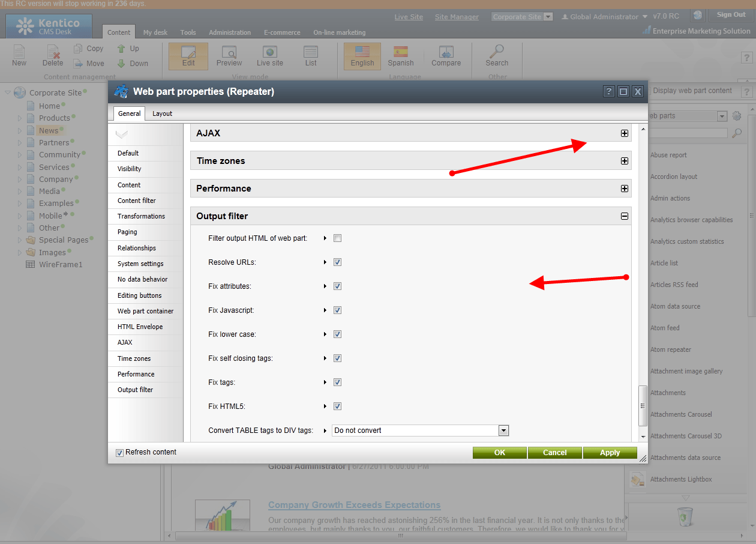Viewport: 756px width, 544px height.
Task: Click the Sign Out button
Action: [731, 15]
